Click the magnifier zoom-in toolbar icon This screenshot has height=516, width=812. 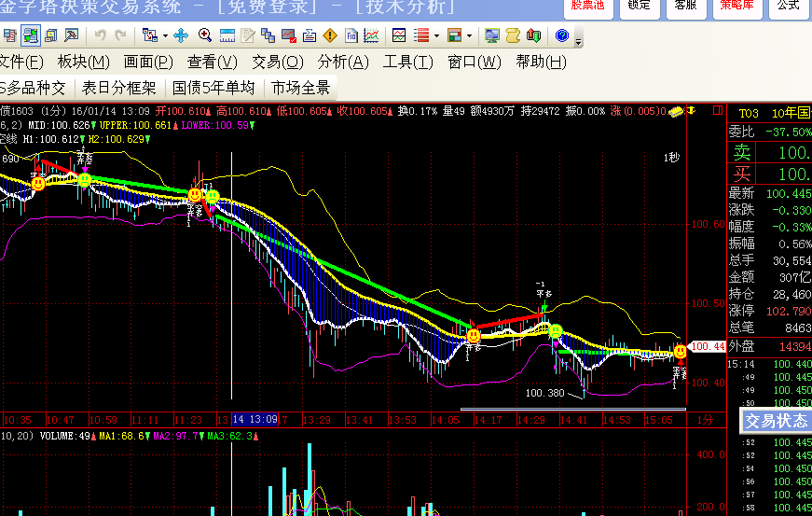coord(204,35)
